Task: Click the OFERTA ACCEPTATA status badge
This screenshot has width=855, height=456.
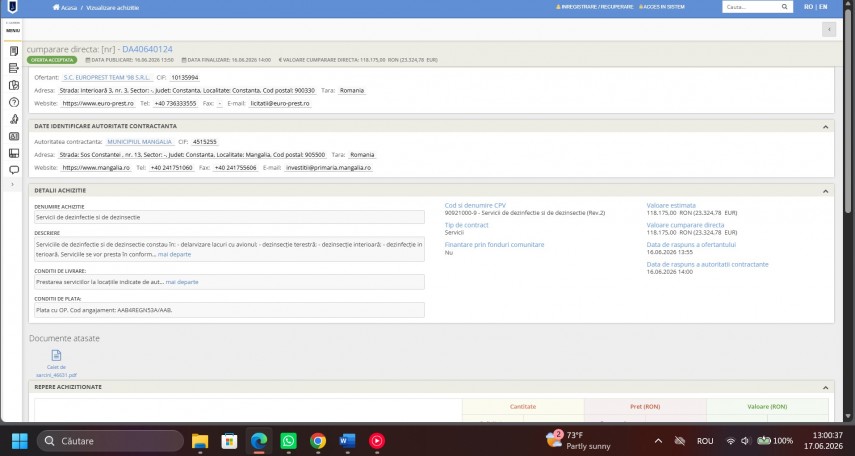Action: tap(52, 60)
